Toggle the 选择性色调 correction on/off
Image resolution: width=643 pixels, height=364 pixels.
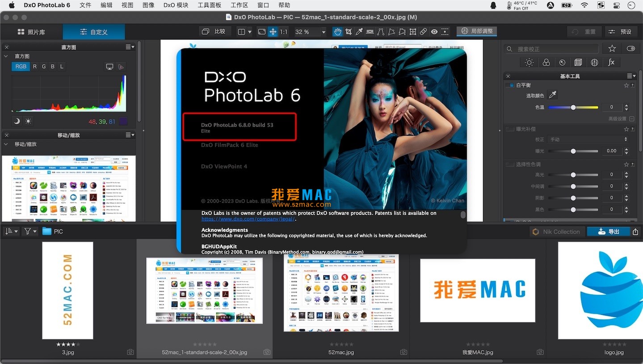(509, 164)
